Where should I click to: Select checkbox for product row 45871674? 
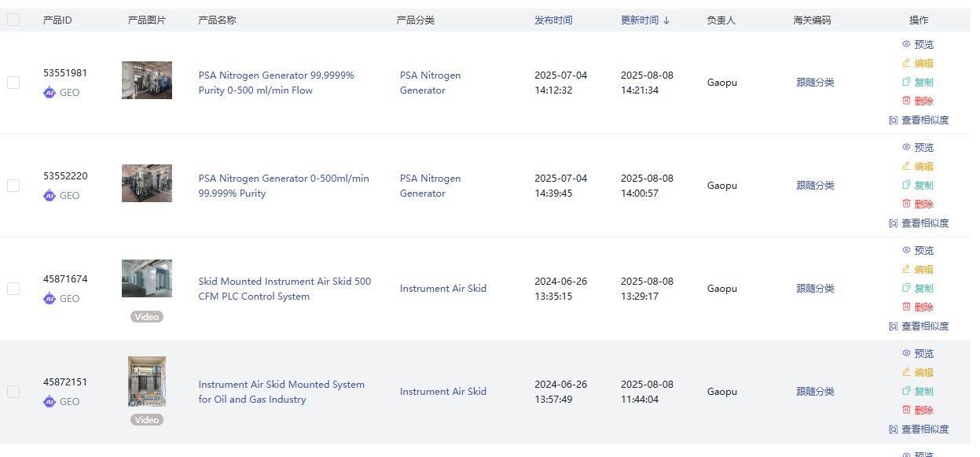pyautogui.click(x=13, y=289)
